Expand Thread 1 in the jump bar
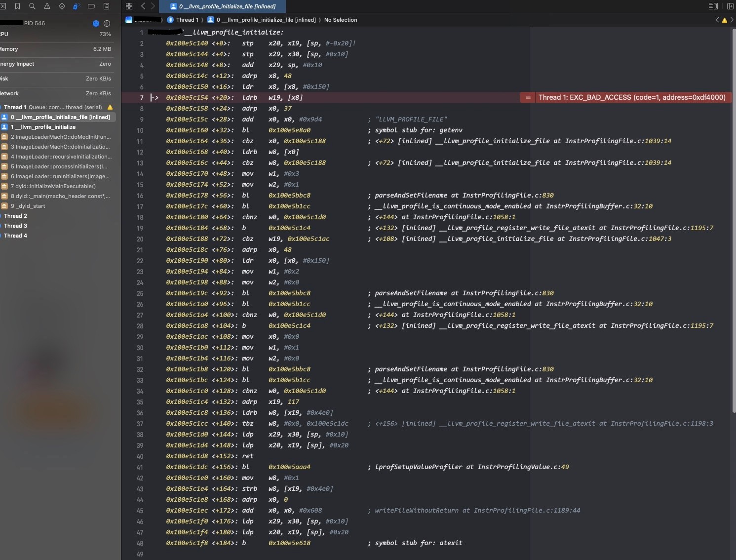Viewport: 736px width, 560px height. [x=187, y=20]
